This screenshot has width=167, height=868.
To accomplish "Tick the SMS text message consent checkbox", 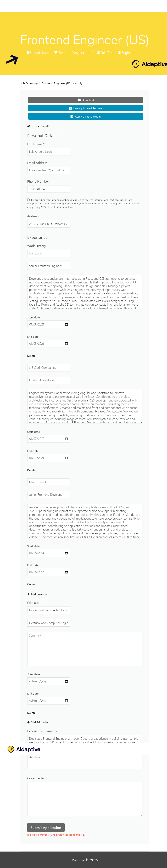I will click(x=28, y=200).
